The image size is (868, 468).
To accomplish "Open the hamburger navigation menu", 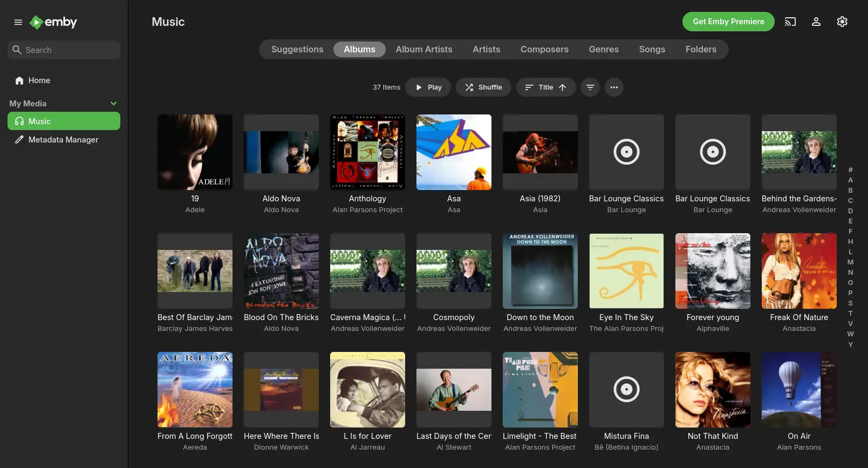I will 18,22.
